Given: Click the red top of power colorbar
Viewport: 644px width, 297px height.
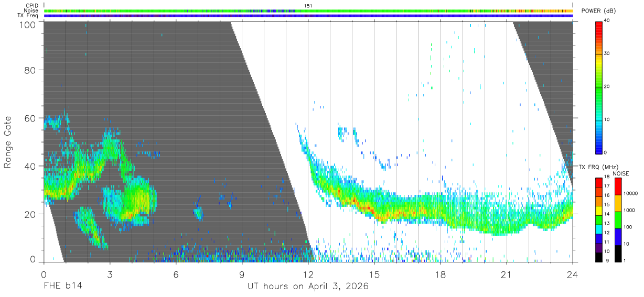Looking at the screenshot, I should coord(598,28).
